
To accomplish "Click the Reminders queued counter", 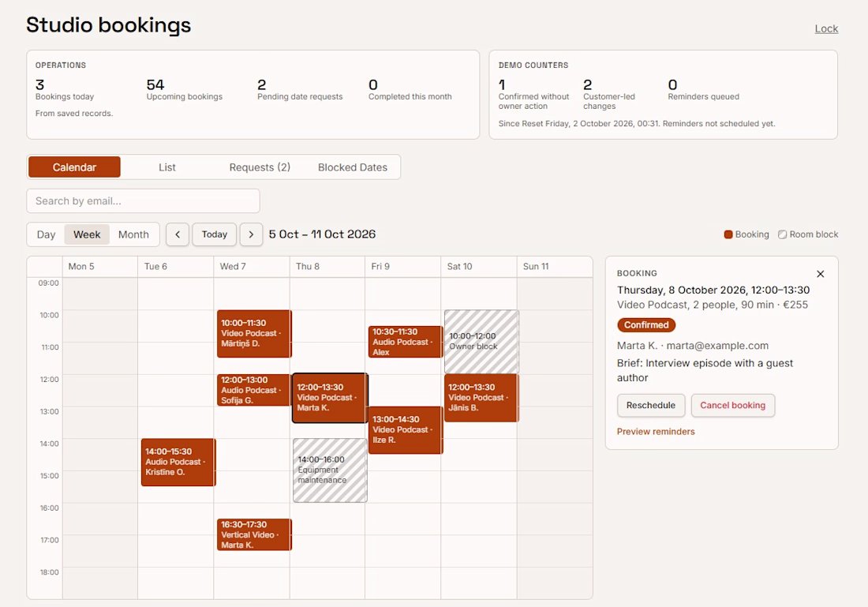I will (x=703, y=89).
